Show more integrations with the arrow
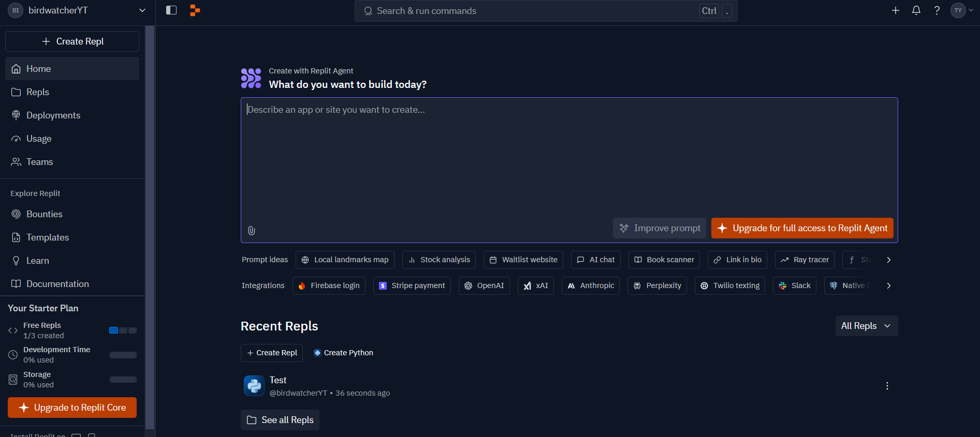The image size is (980, 437). pyautogui.click(x=889, y=285)
